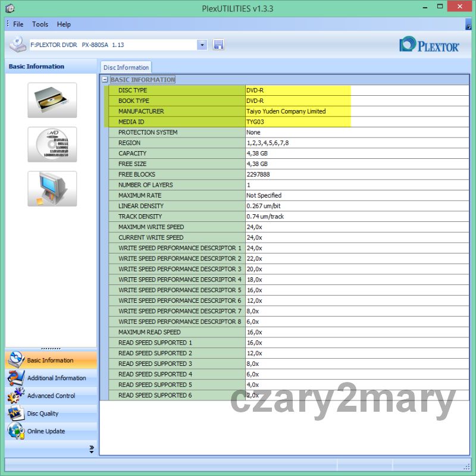
Task: Open the Basic Information section
Action: pos(51,361)
